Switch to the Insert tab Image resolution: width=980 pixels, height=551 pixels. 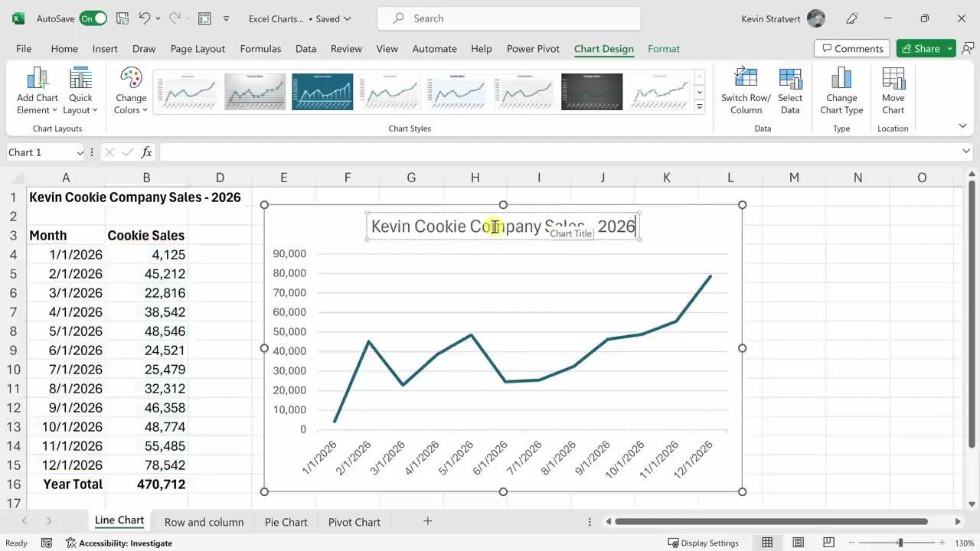105,48
